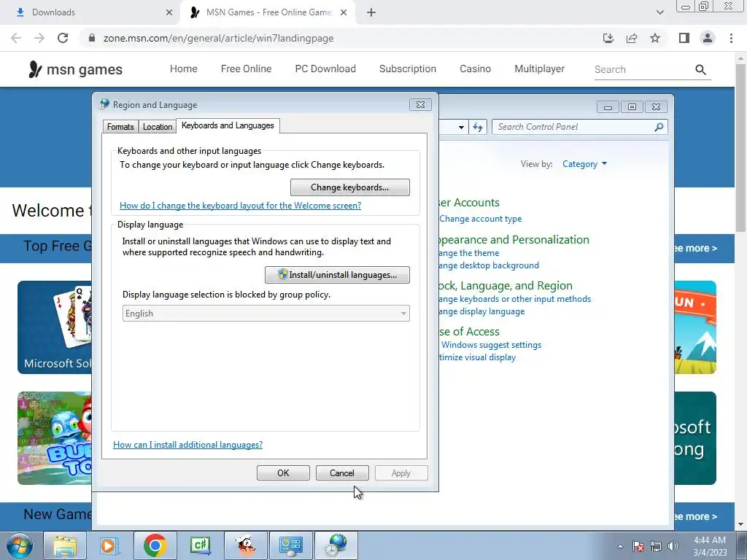747x560 pixels.
Task: Open a new Chrome tab
Action: click(371, 12)
